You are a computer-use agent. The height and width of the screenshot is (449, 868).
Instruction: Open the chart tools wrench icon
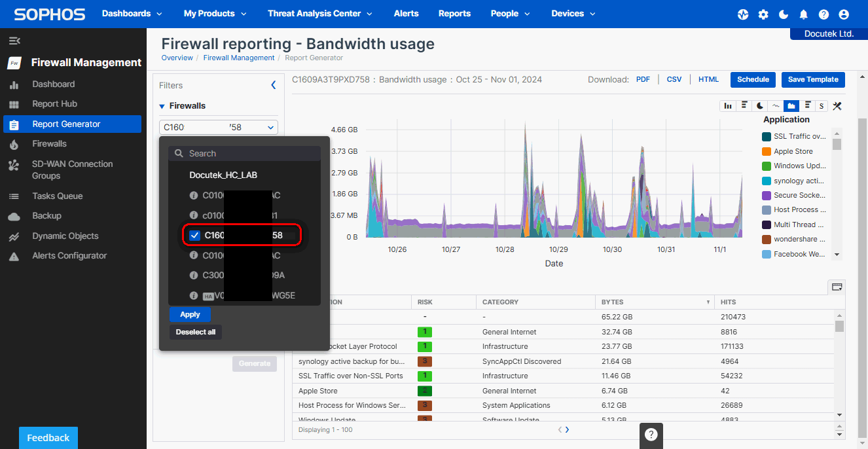[837, 106]
